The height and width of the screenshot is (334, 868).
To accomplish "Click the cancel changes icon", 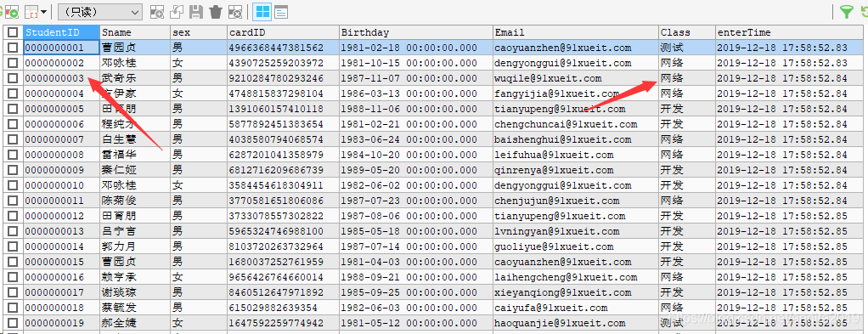I will [x=235, y=12].
